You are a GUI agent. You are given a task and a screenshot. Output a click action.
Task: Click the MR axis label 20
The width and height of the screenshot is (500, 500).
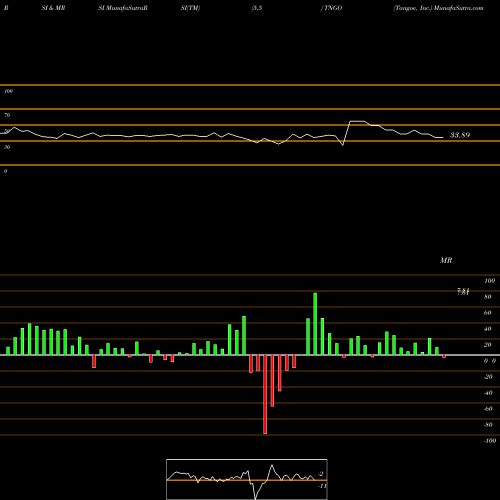pyautogui.click(x=488, y=345)
